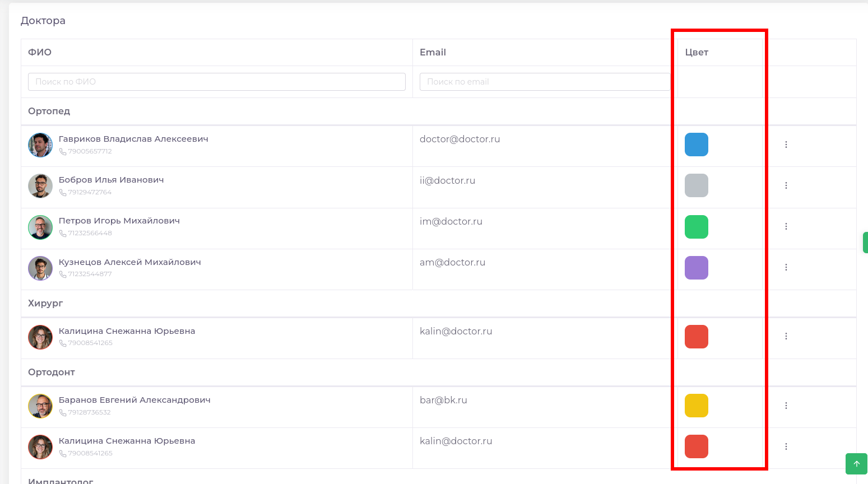Click doctor name Петров Игорь Михайлович
This screenshot has width=868, height=484.
[119, 221]
